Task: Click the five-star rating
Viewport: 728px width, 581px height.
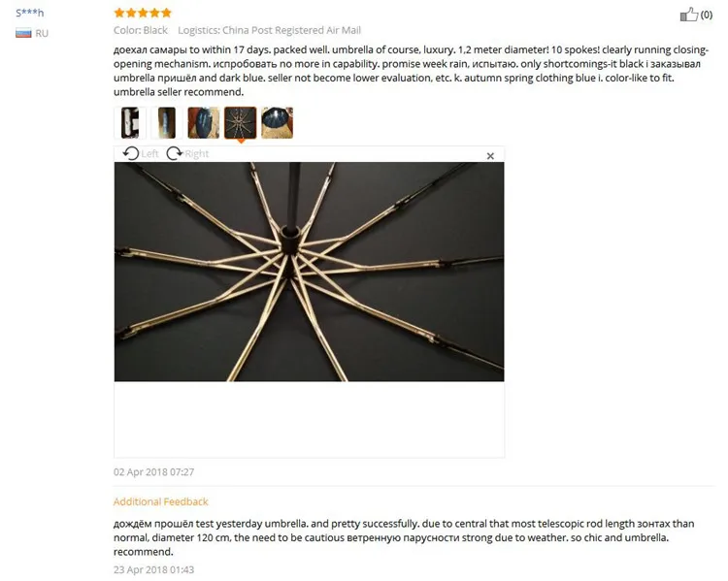Action: click(143, 13)
